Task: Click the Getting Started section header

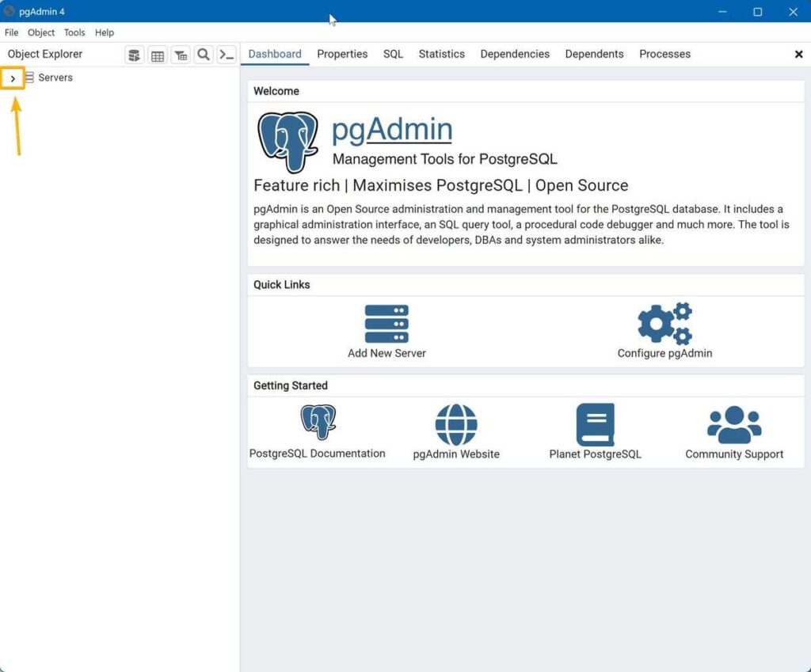Action: [290, 385]
